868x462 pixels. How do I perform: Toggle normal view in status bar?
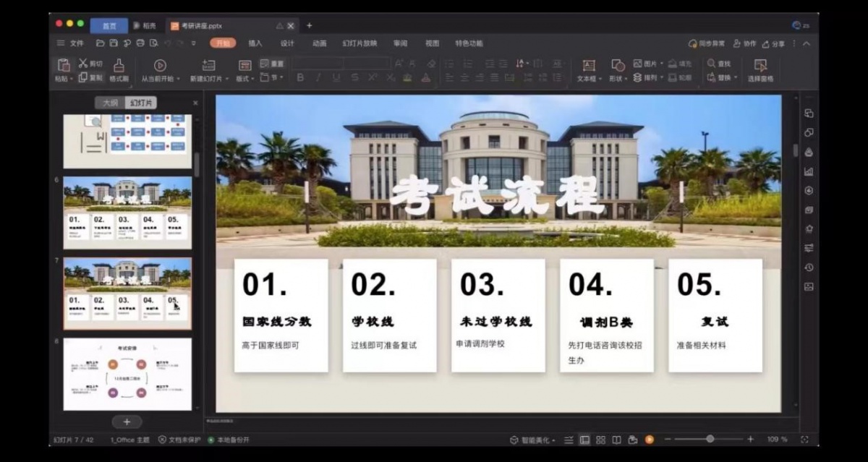click(584, 440)
